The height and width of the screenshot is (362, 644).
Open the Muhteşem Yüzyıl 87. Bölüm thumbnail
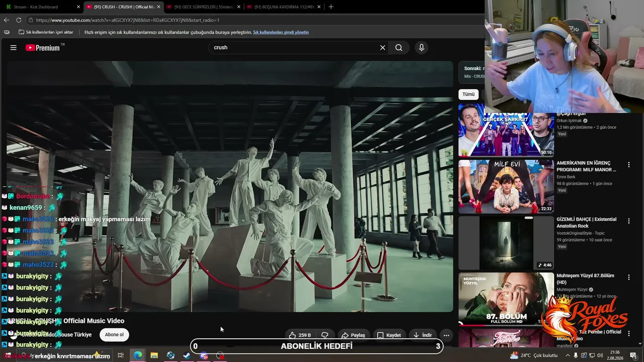[x=506, y=299]
